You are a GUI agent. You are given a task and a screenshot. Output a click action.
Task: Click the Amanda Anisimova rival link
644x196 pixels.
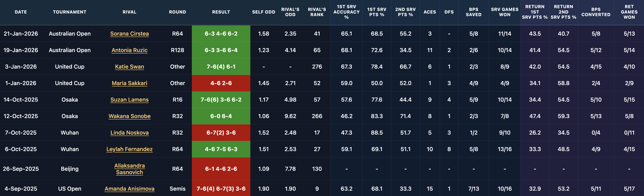pyautogui.click(x=129, y=189)
